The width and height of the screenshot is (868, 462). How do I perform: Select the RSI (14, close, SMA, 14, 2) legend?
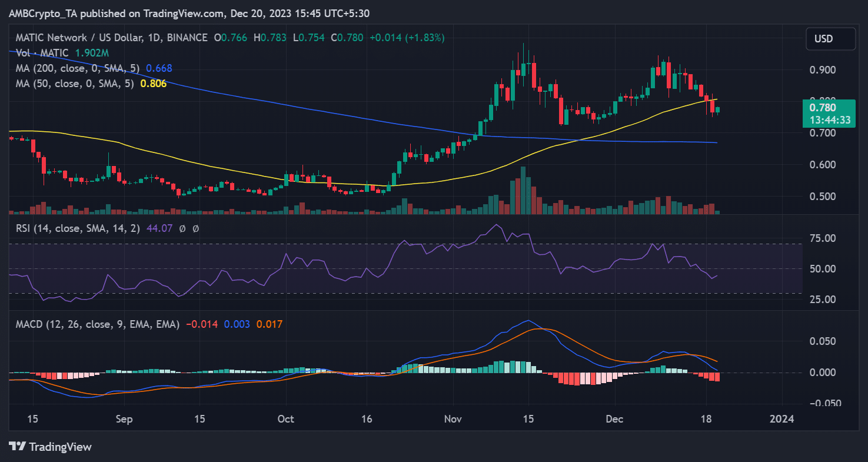point(77,228)
